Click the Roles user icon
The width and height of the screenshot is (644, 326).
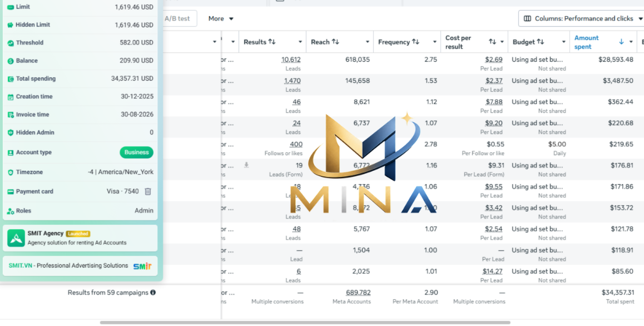point(11,211)
